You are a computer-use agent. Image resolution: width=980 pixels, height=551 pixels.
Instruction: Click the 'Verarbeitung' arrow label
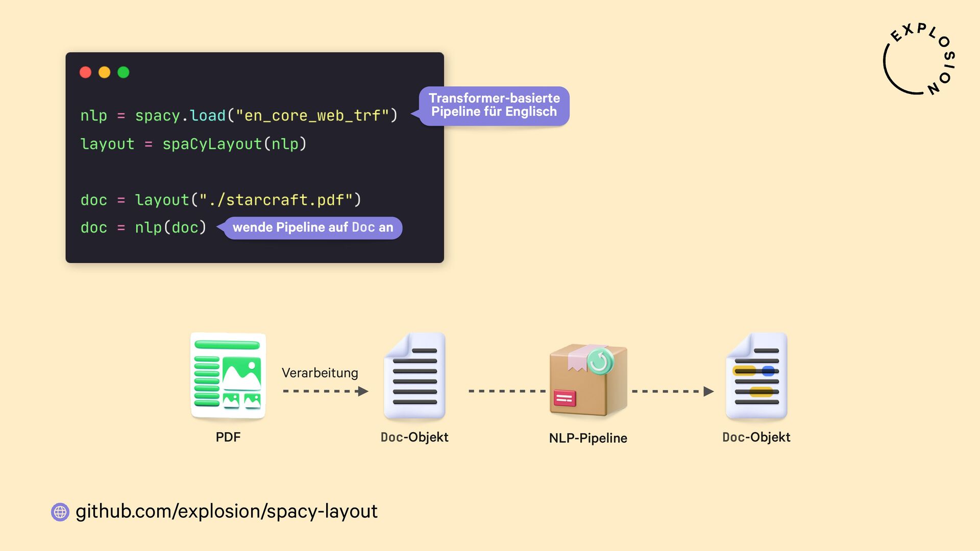pos(320,373)
